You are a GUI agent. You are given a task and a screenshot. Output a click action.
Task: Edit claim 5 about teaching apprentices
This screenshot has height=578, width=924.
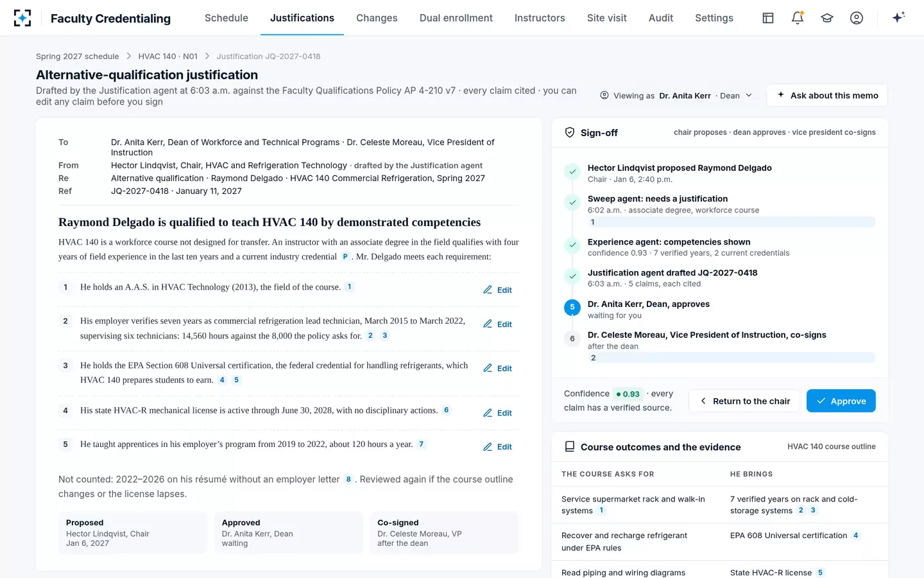pos(497,447)
